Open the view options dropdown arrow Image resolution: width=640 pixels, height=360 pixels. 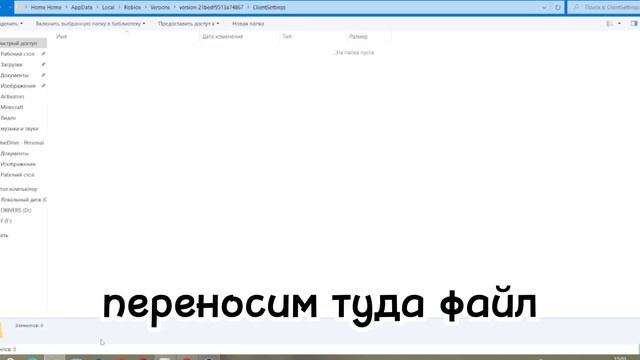tap(619, 24)
